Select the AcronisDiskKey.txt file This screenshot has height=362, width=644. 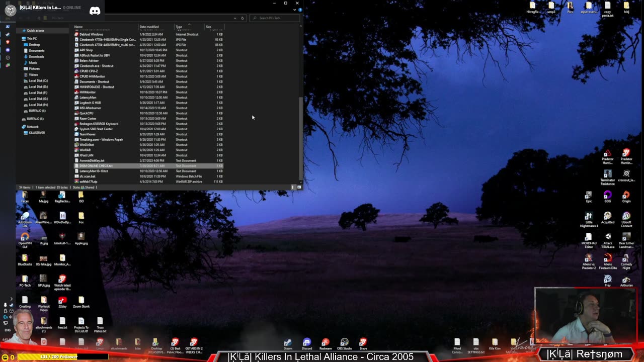click(148, 161)
